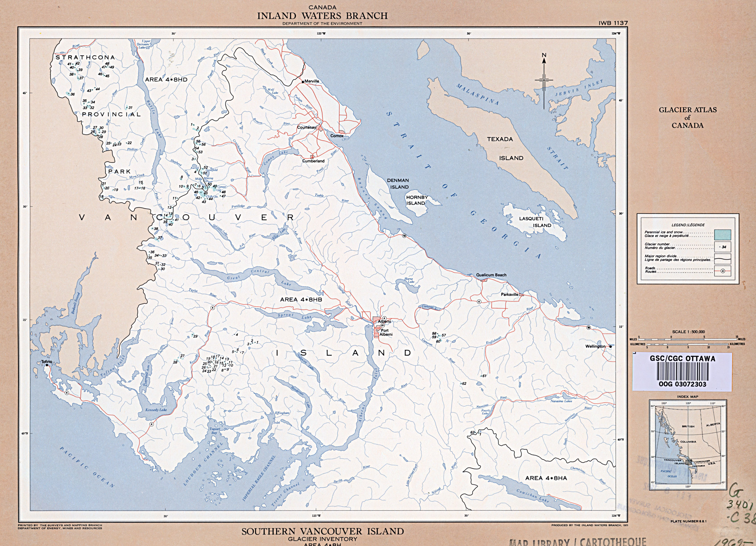
Task: Click the Effingham Inlet label
Action: tap(282, 417)
